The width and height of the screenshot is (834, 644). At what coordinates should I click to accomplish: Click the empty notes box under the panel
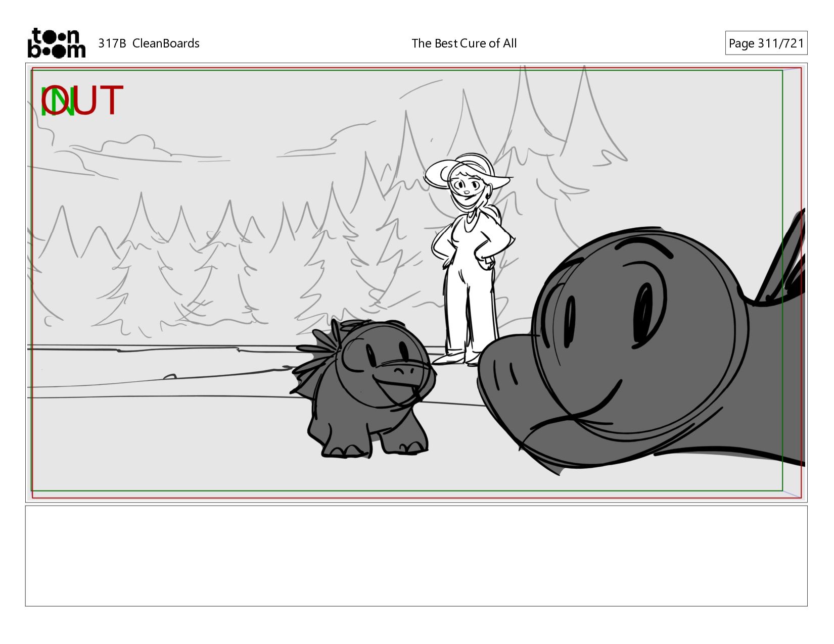point(416,556)
